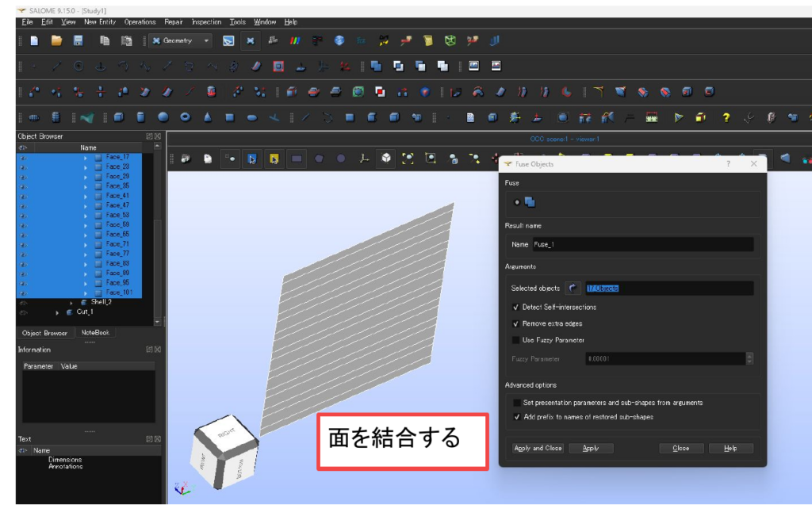Click the New document icon in toolbar
Viewport: 812px width, 520px height.
click(34, 40)
